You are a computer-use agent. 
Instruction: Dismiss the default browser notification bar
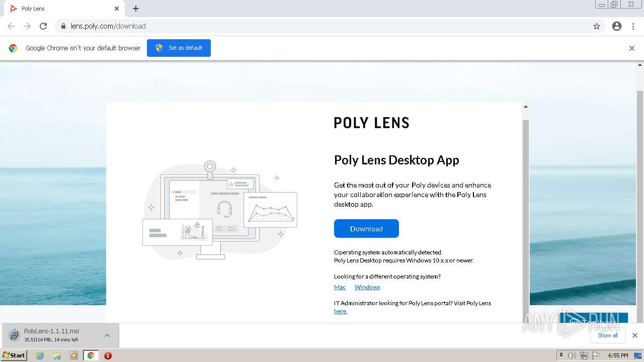point(632,48)
